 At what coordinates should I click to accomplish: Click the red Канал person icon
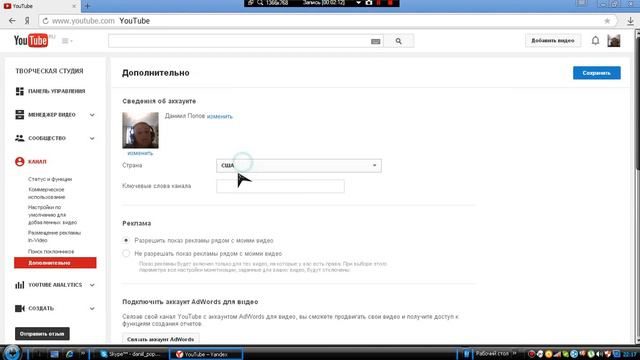click(x=20, y=162)
